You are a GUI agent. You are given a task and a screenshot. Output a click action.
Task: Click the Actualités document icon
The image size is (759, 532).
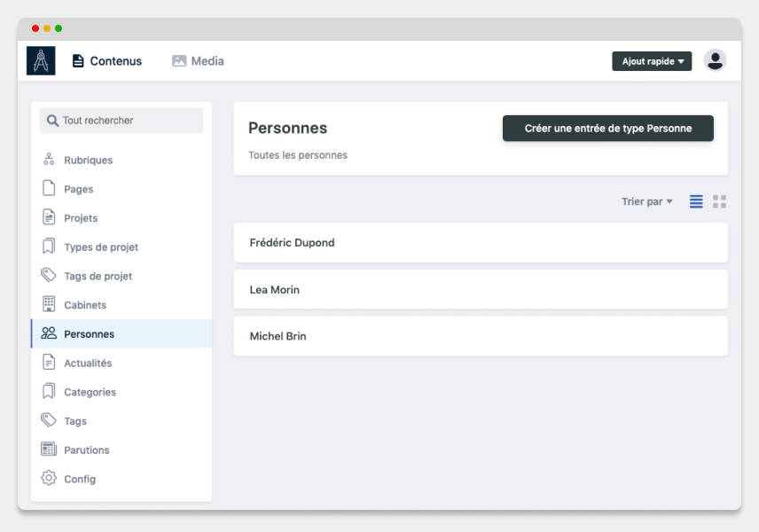[x=49, y=362]
